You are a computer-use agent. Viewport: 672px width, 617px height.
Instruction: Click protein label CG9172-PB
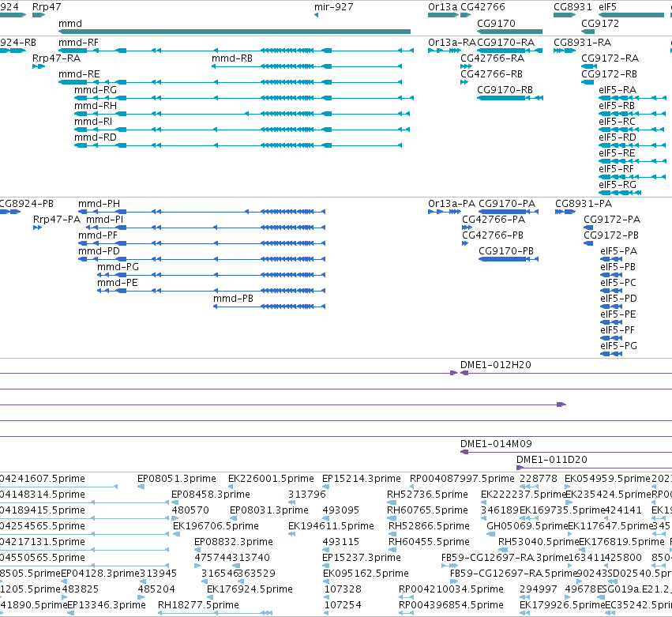pyautogui.click(x=611, y=235)
